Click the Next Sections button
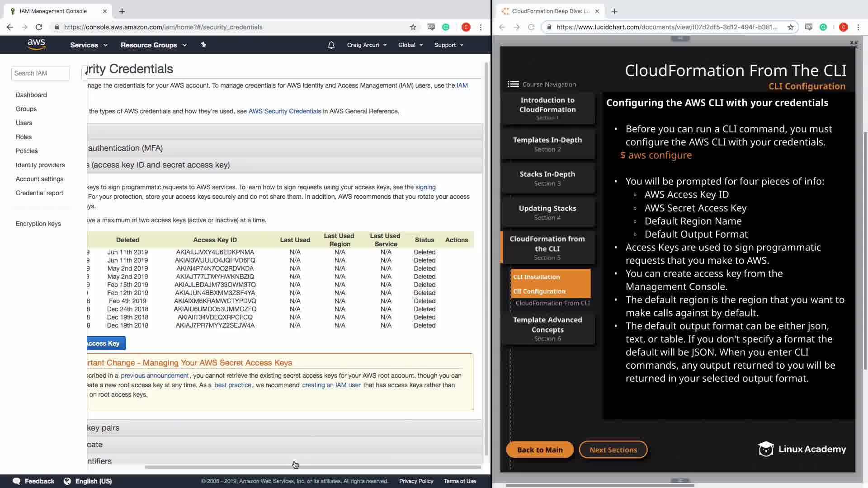This screenshot has width=868, height=488. click(x=613, y=450)
